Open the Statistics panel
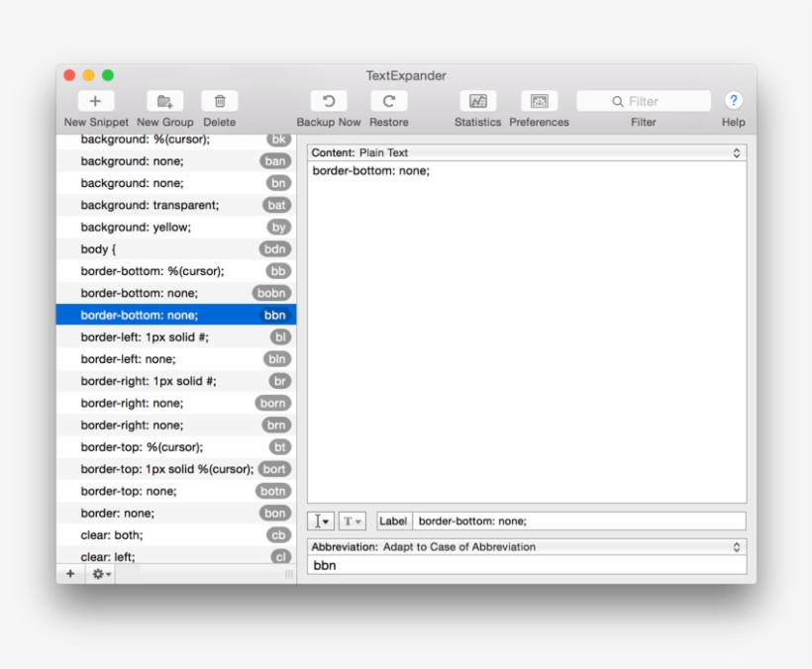 point(477,101)
